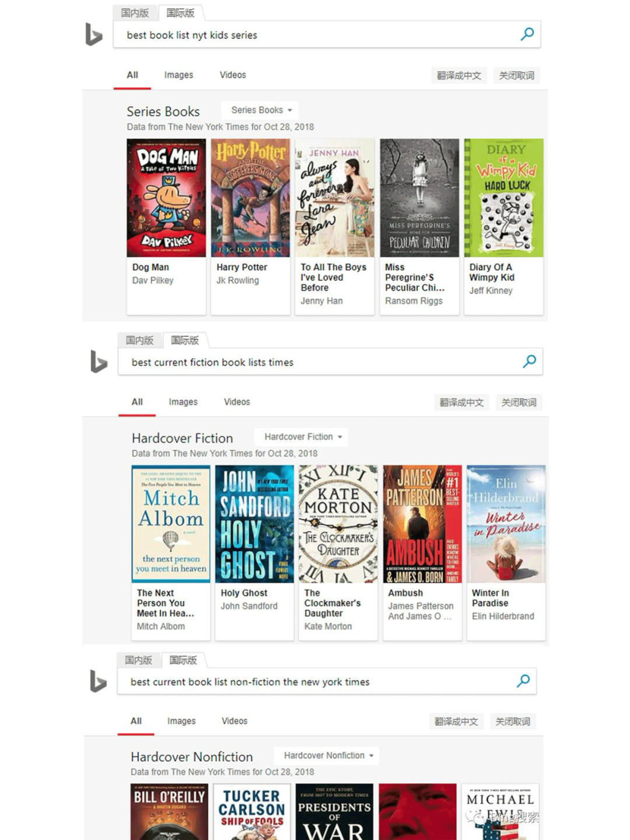The height and width of the screenshot is (840, 630).
Task: Open the Tucker Carlson Ship of Fools cover
Action: pos(251,812)
